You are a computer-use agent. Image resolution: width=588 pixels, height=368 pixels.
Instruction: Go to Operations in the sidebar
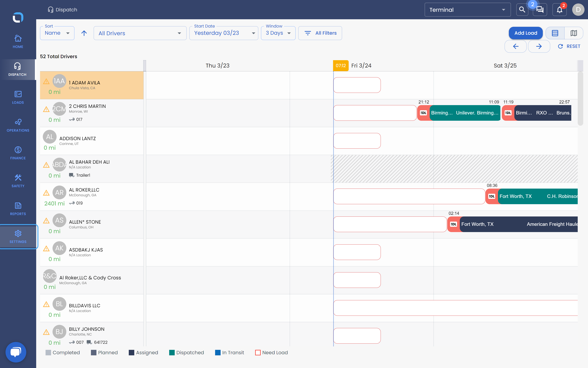pyautogui.click(x=18, y=125)
